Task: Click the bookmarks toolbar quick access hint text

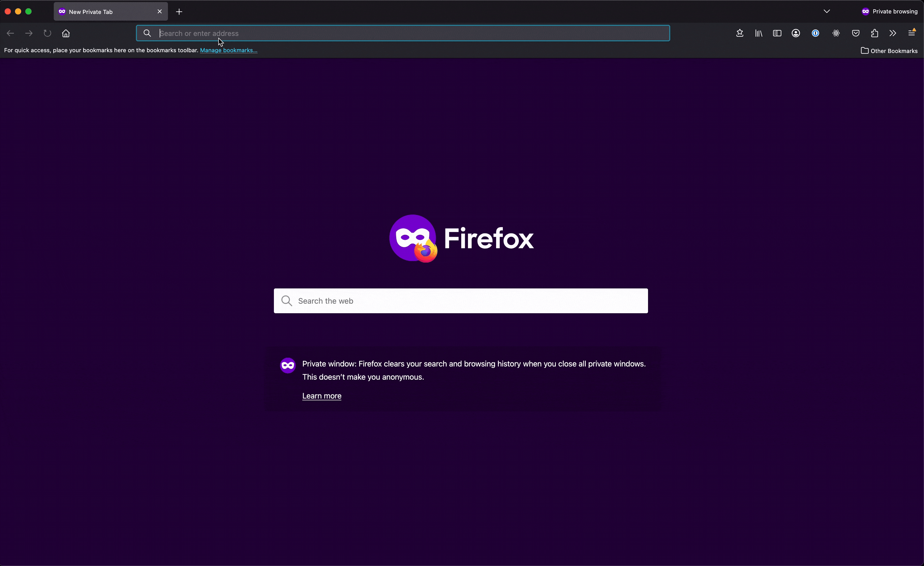Action: coord(101,50)
